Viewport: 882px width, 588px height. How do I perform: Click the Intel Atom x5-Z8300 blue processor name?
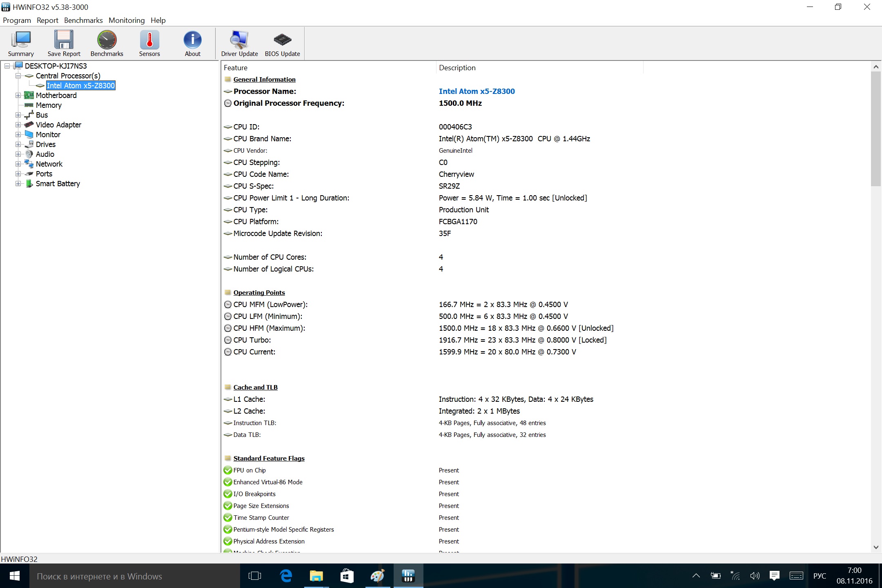click(x=477, y=91)
